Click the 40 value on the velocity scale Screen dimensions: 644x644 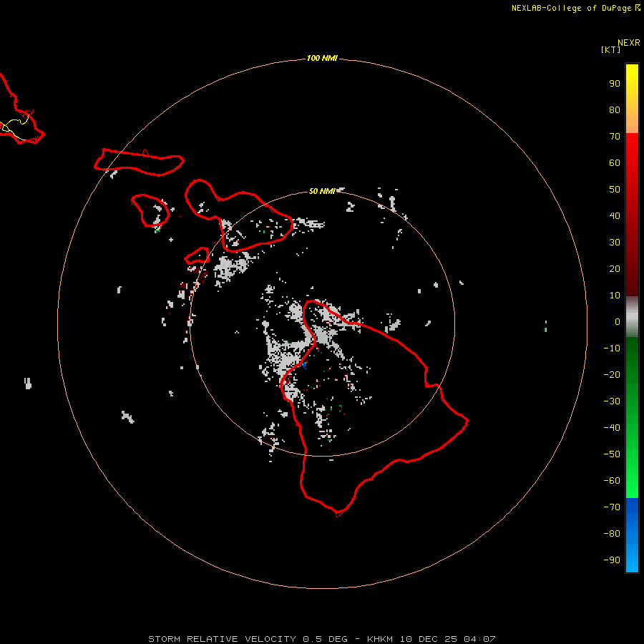click(x=615, y=215)
